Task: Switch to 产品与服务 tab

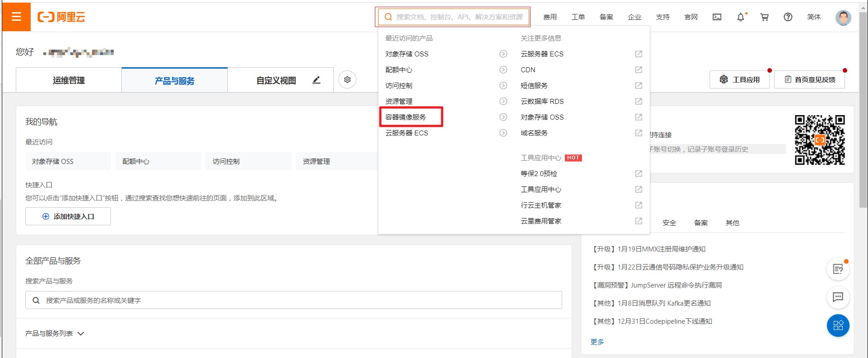Action: 175,80
